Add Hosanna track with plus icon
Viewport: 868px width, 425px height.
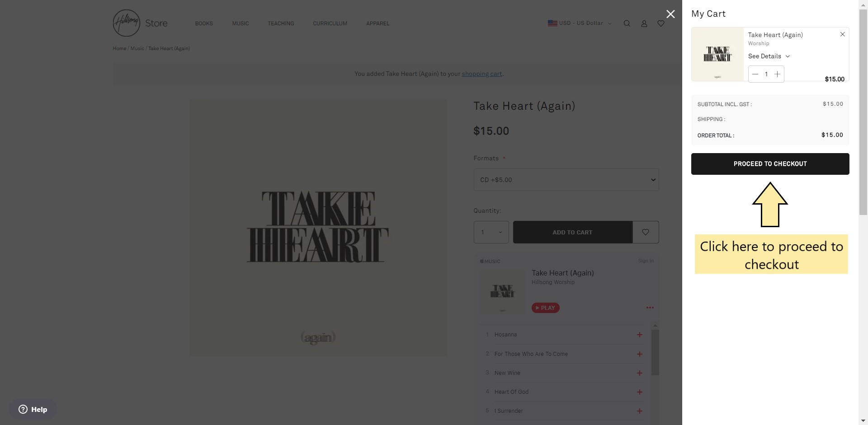[x=640, y=335]
